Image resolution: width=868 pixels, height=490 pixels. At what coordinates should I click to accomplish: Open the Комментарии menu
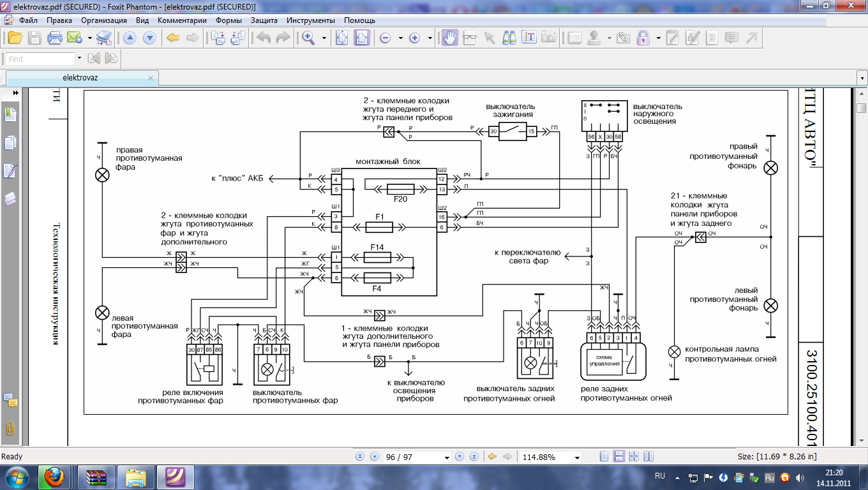coord(182,20)
